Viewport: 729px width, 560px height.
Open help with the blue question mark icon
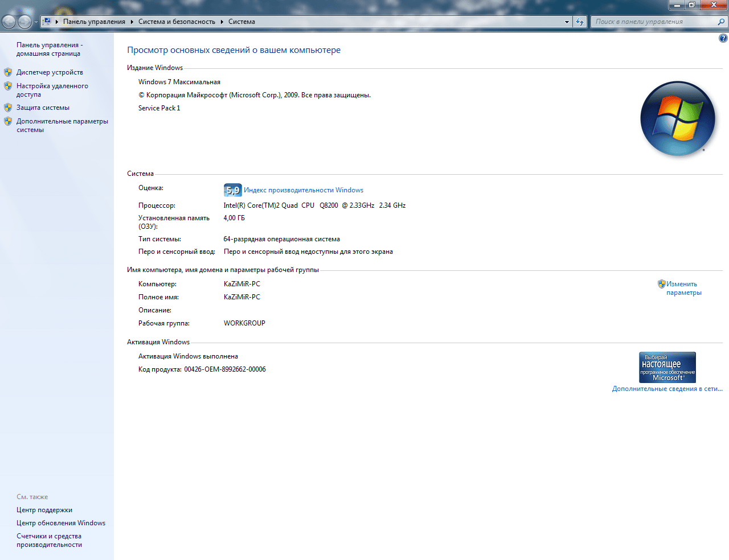click(x=723, y=38)
